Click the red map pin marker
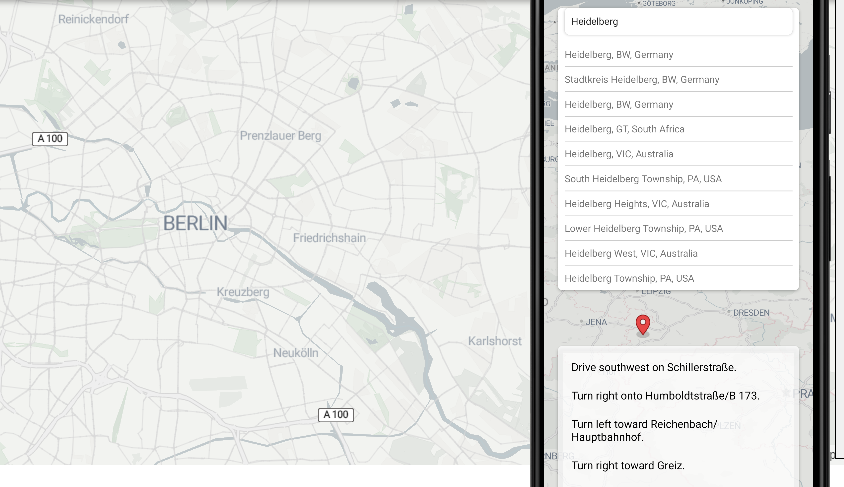 pos(643,324)
